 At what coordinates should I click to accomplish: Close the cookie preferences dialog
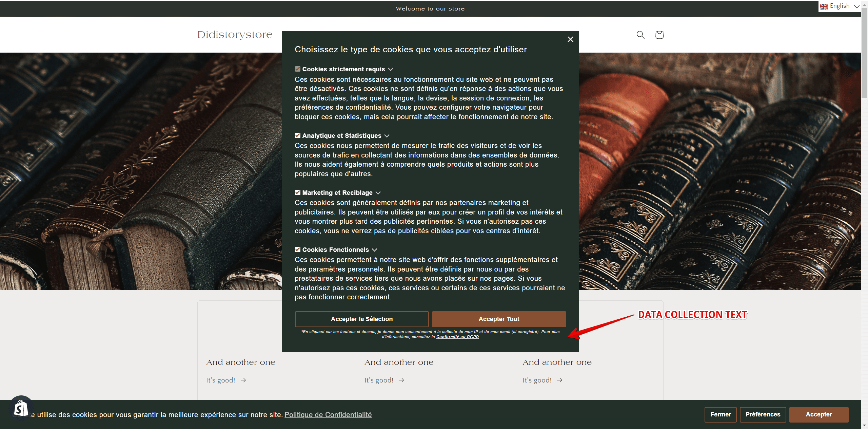[570, 39]
